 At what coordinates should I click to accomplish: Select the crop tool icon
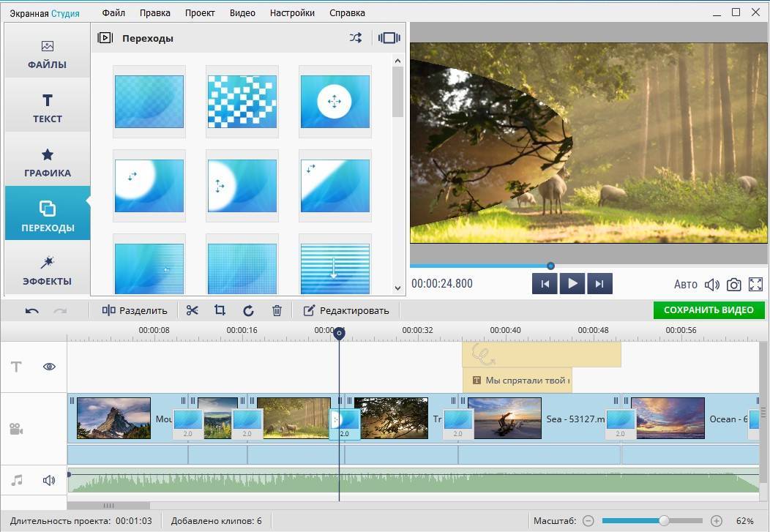pos(220,310)
